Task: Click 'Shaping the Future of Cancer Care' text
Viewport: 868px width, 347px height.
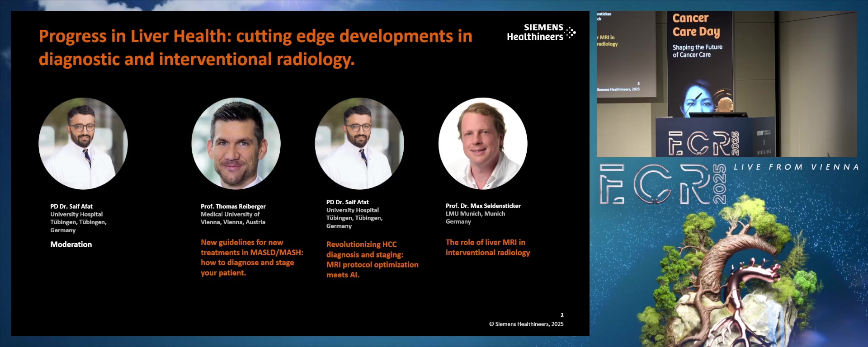Action: click(697, 51)
